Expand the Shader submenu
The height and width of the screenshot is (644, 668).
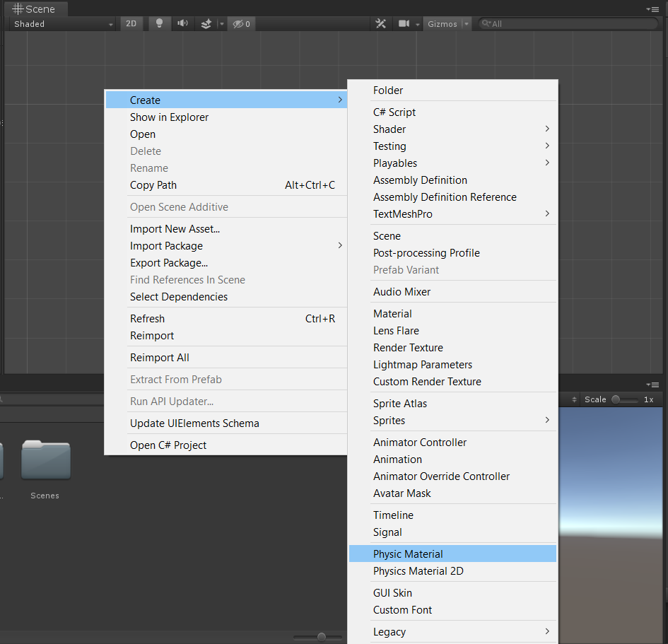[x=452, y=129]
